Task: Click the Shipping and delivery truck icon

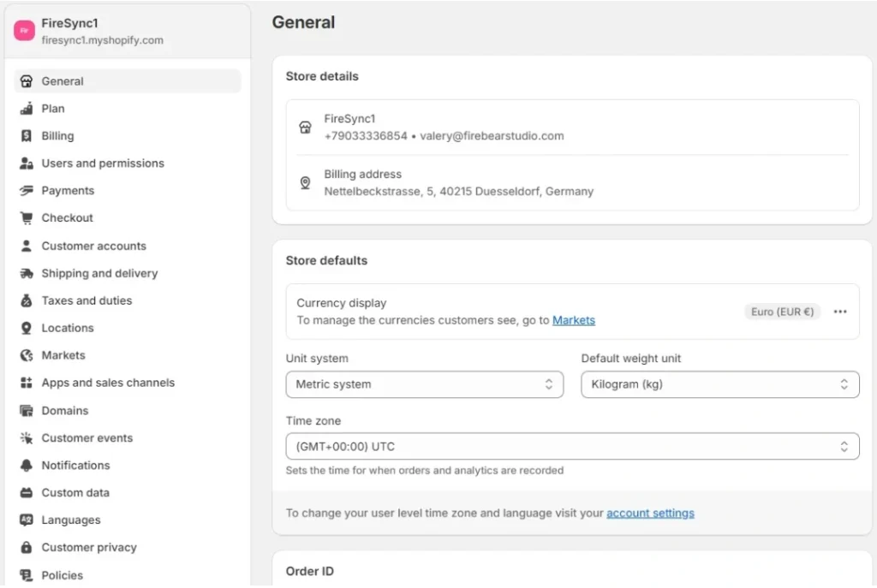Action: [x=28, y=273]
